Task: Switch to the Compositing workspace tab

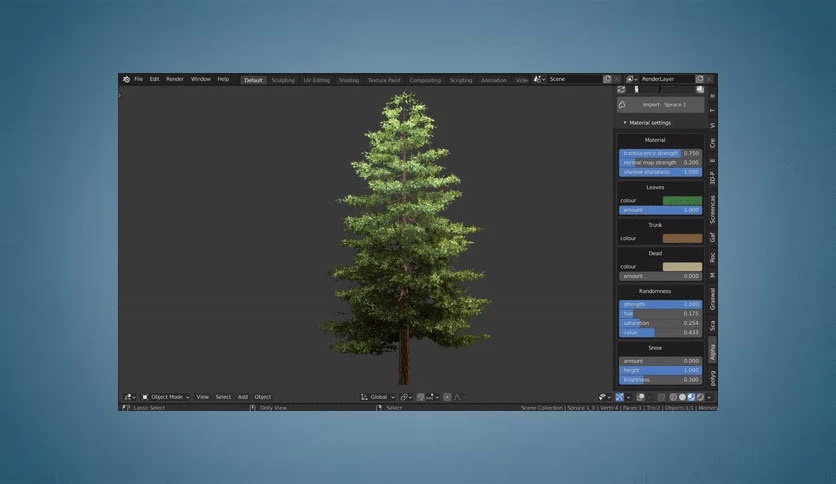Action: 425,80
